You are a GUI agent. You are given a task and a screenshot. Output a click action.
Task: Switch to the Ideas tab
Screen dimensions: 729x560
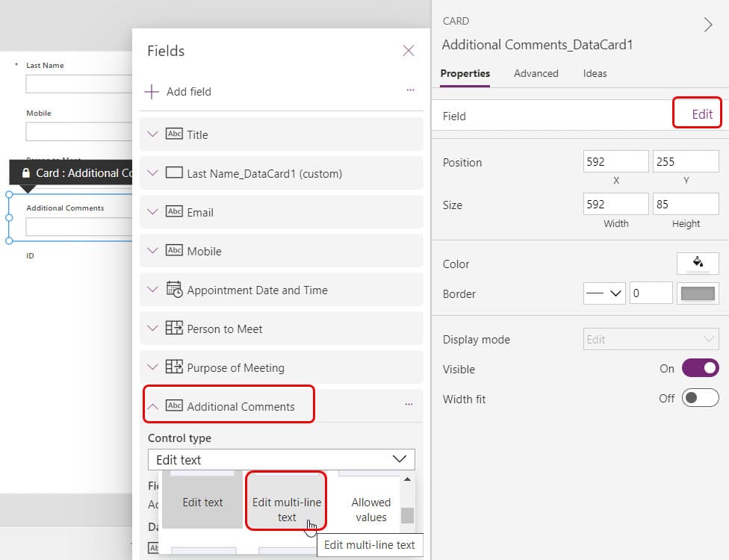pyautogui.click(x=595, y=73)
